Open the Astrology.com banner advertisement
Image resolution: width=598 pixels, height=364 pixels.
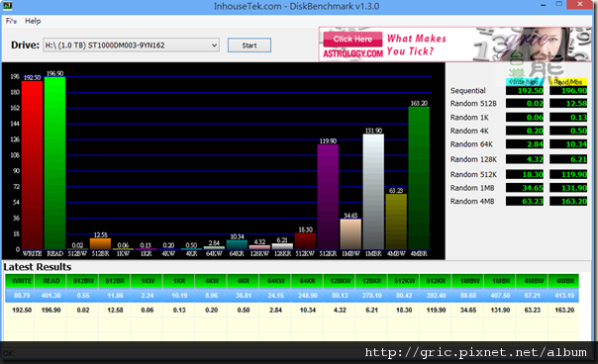coord(455,45)
